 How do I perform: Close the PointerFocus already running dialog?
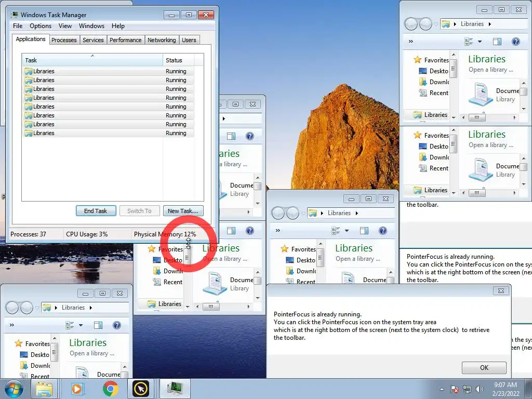(501, 291)
